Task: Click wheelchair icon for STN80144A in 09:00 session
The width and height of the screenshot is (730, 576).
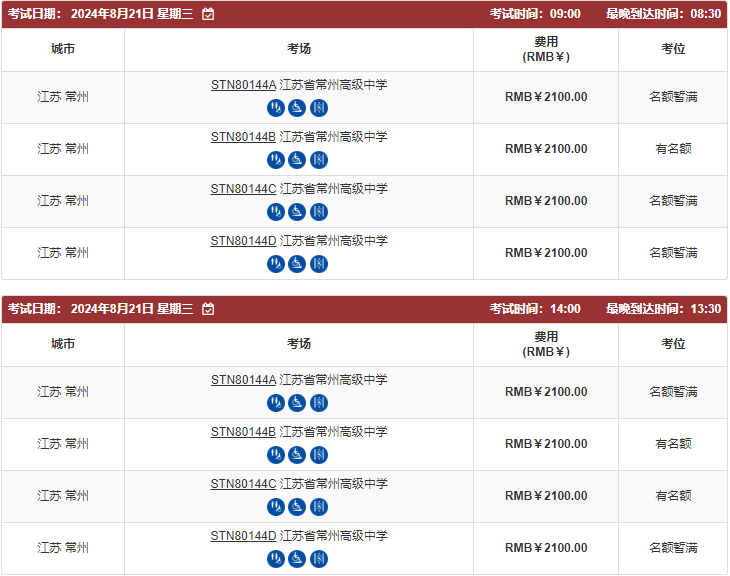Action: click(x=297, y=108)
